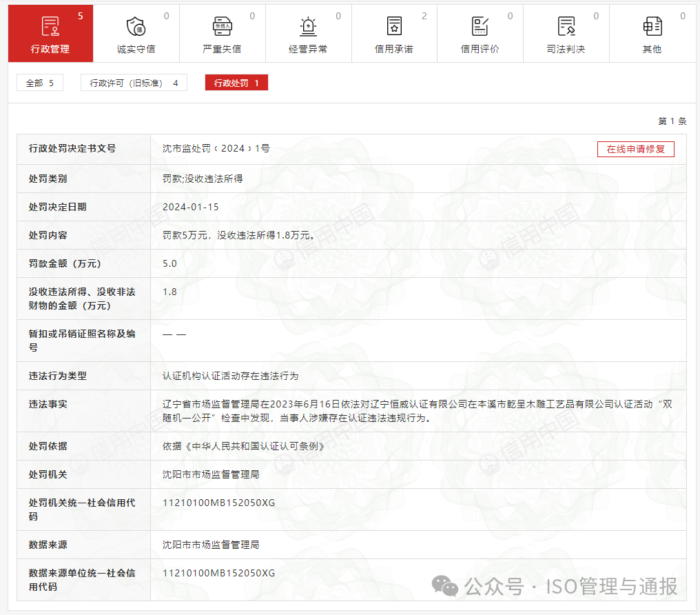The height and width of the screenshot is (615, 700).
Task: Select confiscated amount value 1.8
Action: 169,292
